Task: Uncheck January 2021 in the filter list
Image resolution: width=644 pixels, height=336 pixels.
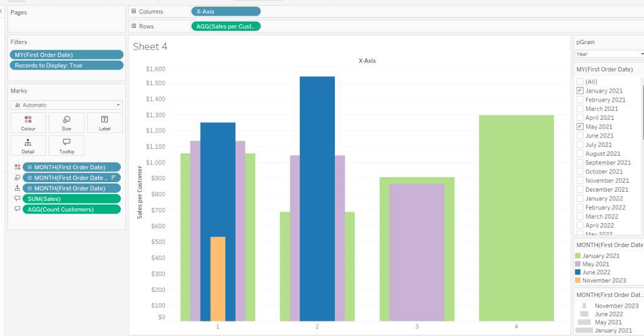Action: pos(580,91)
